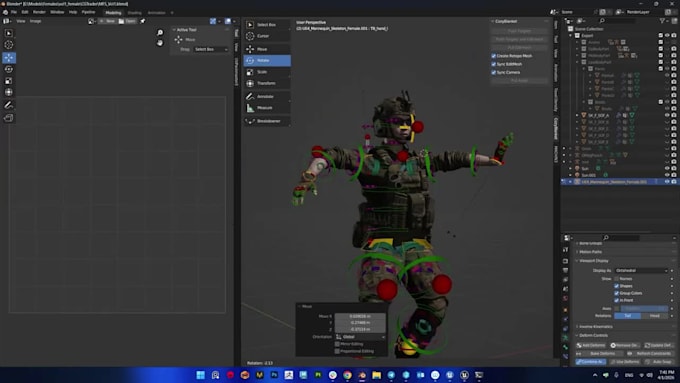
Task: Activate the Breakdowner tool
Action: click(267, 121)
